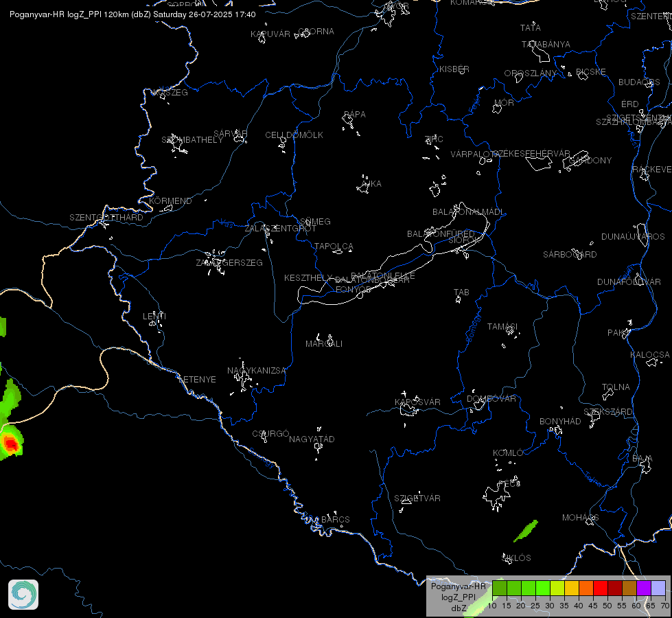Click the BARCS city label
This screenshot has width=672, height=618.
[335, 520]
